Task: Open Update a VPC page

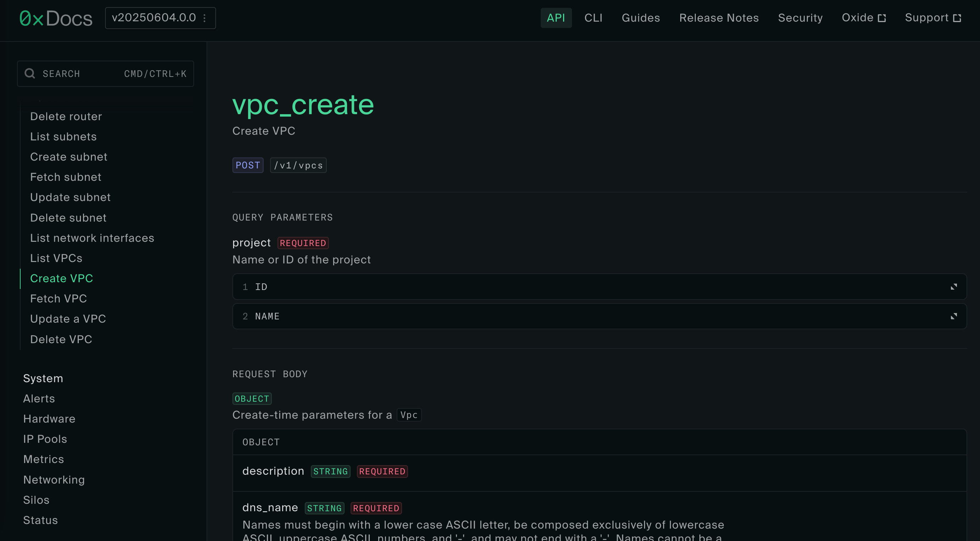Action: pyautogui.click(x=68, y=319)
